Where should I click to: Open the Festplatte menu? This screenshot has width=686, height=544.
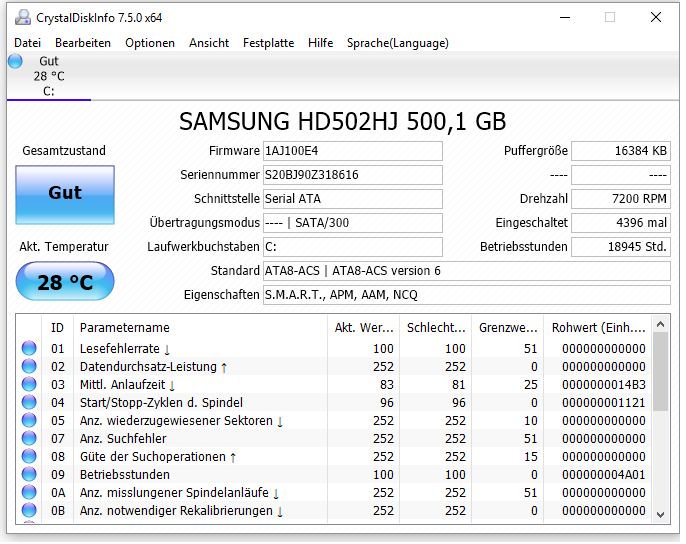[x=269, y=43]
